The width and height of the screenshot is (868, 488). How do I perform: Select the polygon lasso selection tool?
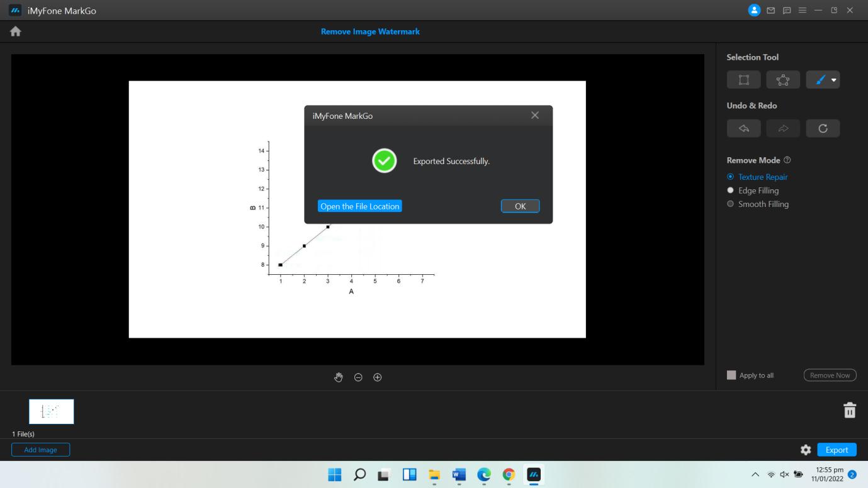(783, 80)
